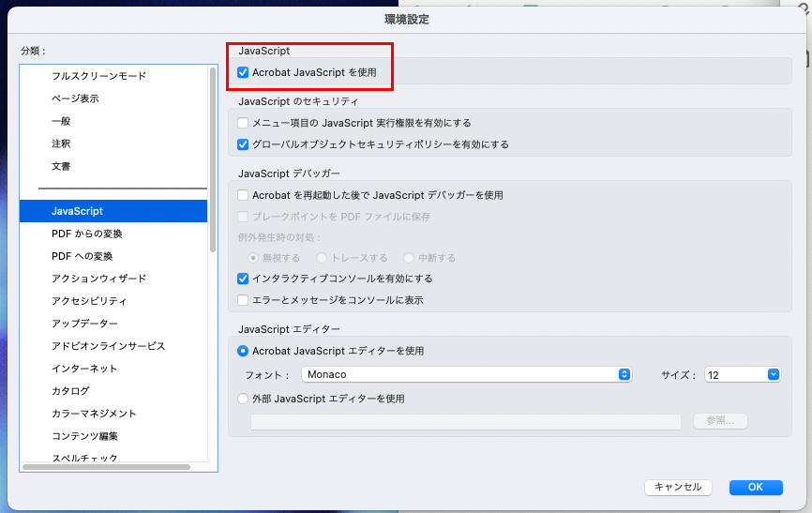812x513 pixels.
Task: Click the external editor path input field
Action: [x=465, y=422]
